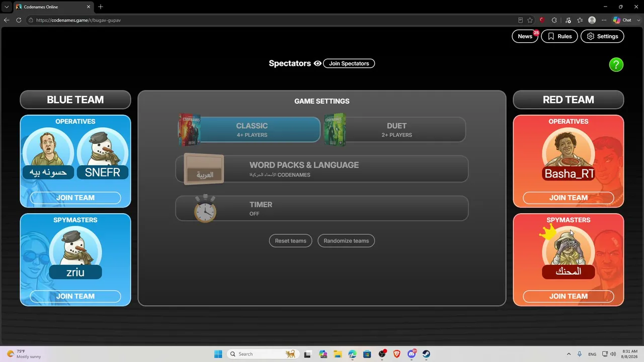Screen dimensions: 644x362
Task: Open the browser profile avatar
Action: pyautogui.click(x=592, y=20)
